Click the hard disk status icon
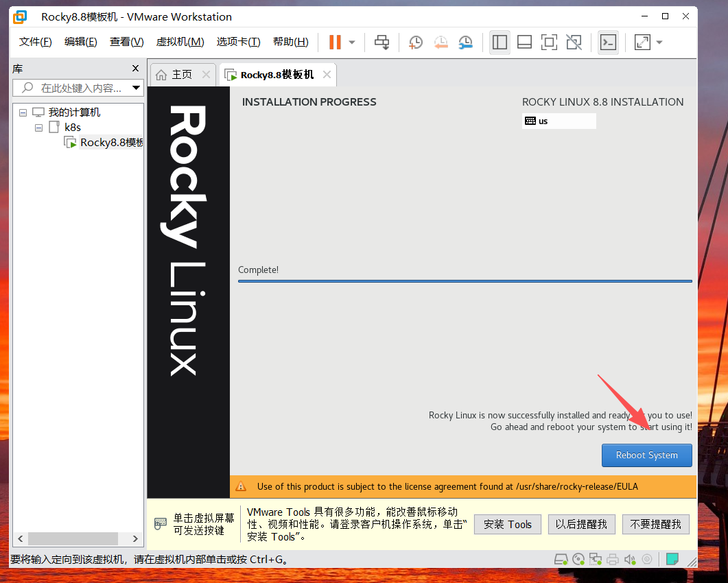Image resolution: width=728 pixels, height=583 pixels. pyautogui.click(x=561, y=559)
